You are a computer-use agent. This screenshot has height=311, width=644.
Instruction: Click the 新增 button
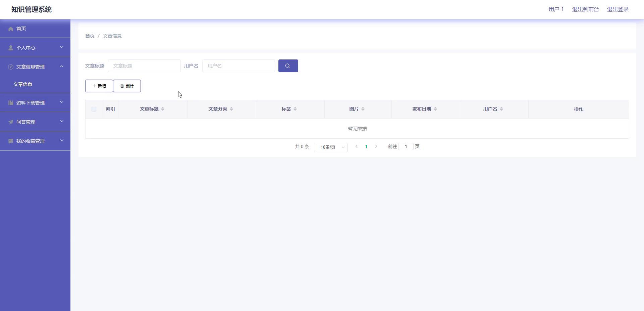point(99,86)
